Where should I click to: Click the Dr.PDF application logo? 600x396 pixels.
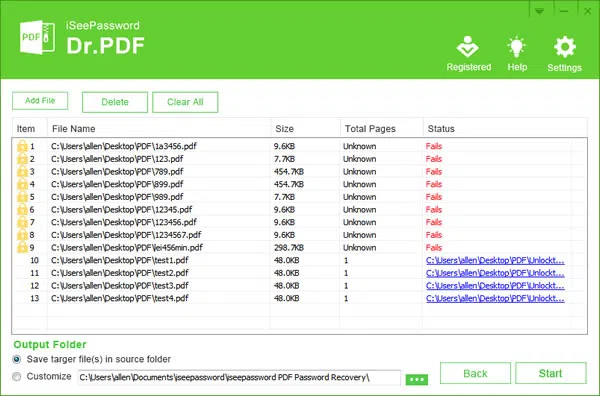pyautogui.click(x=37, y=37)
